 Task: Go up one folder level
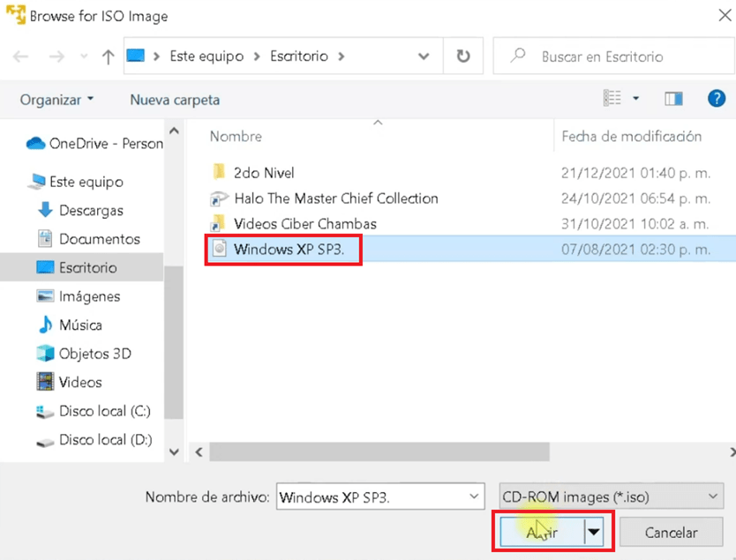[x=108, y=56]
